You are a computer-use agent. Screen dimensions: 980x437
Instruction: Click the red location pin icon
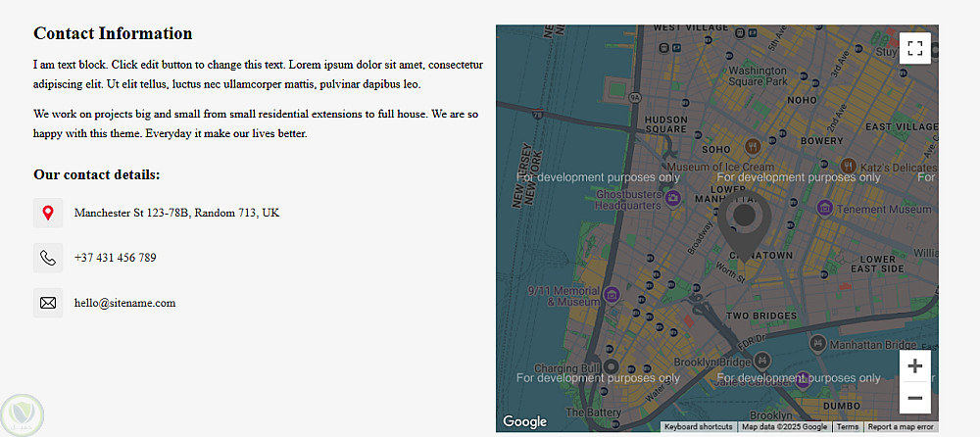click(48, 214)
